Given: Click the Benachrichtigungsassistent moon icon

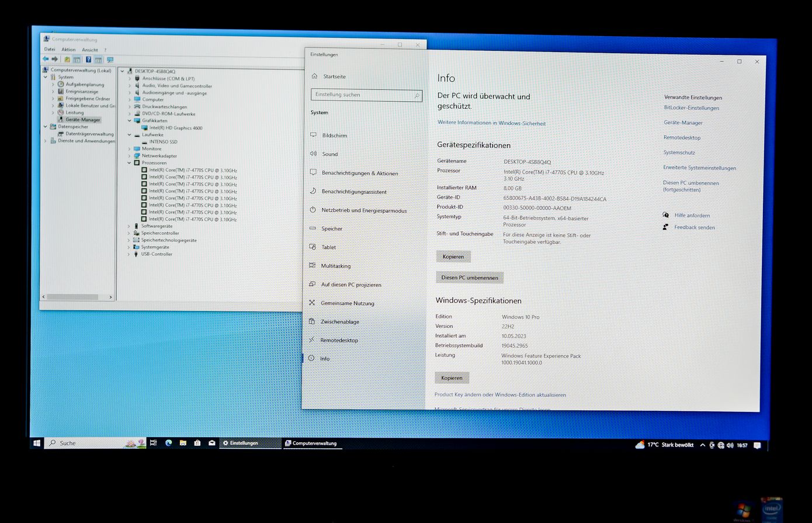Looking at the screenshot, I should 313,191.
